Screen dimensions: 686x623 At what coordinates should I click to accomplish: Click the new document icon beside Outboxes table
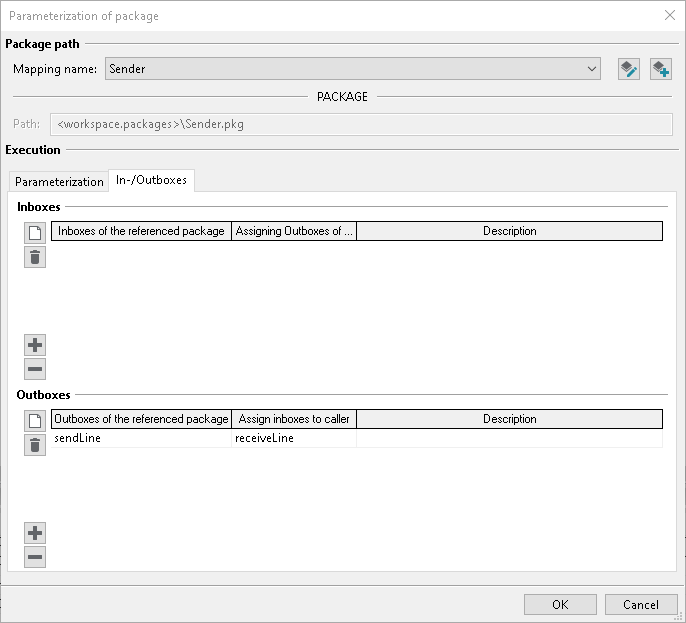35,421
